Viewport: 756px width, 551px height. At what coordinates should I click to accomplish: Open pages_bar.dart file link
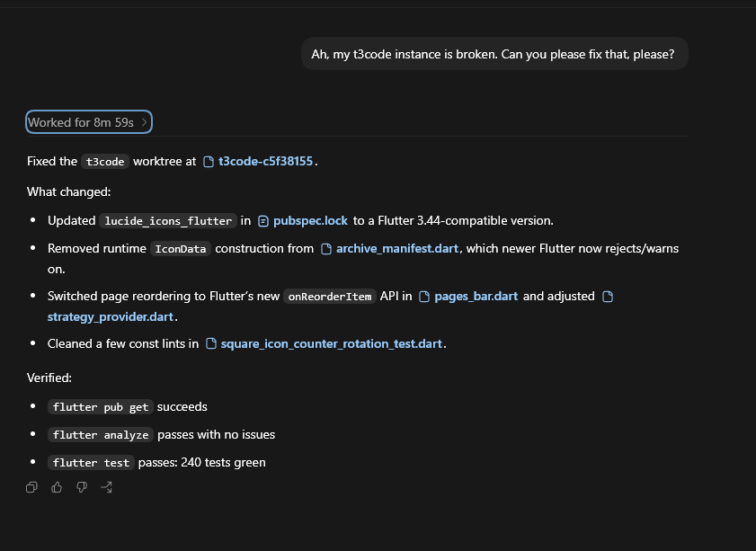pos(476,297)
